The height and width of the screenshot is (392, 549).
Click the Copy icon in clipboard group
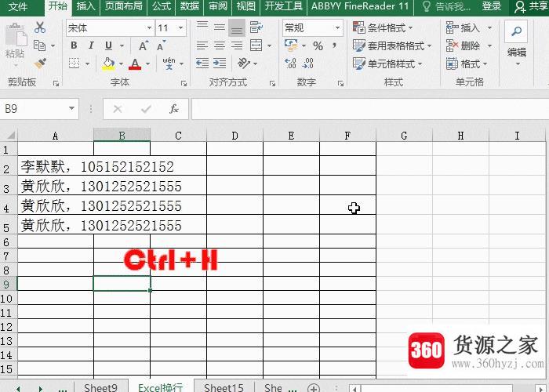click(x=39, y=45)
